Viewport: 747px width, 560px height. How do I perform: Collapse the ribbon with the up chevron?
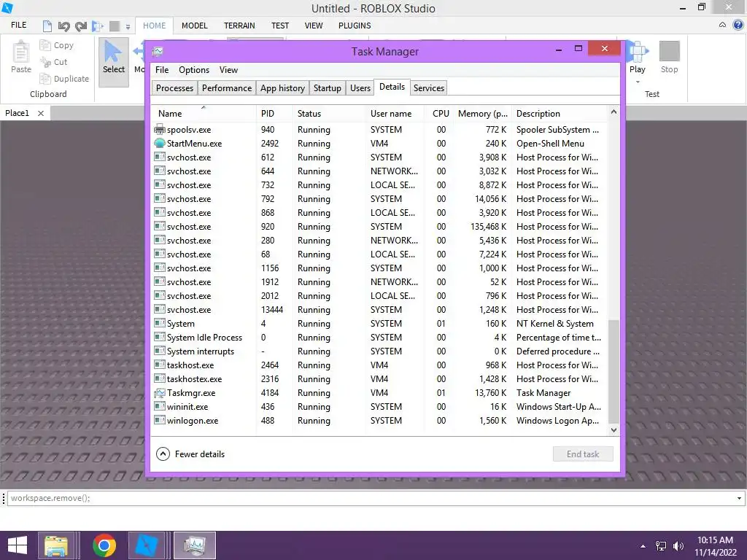click(723, 25)
